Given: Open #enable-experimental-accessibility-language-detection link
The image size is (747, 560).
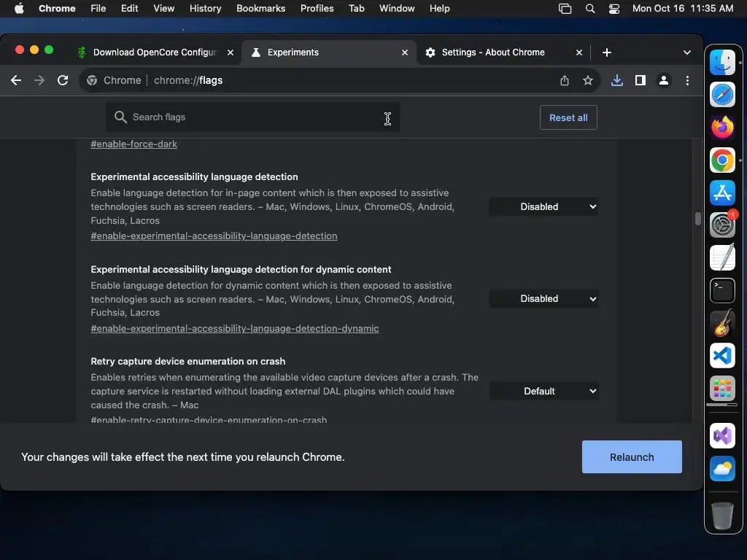Looking at the screenshot, I should click(214, 236).
